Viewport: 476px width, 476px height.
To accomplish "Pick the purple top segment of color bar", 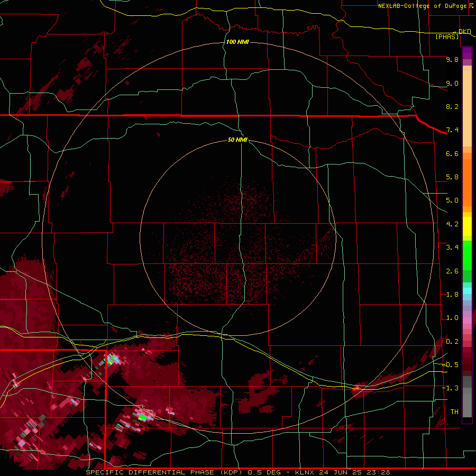I will pyautogui.click(x=467, y=53).
